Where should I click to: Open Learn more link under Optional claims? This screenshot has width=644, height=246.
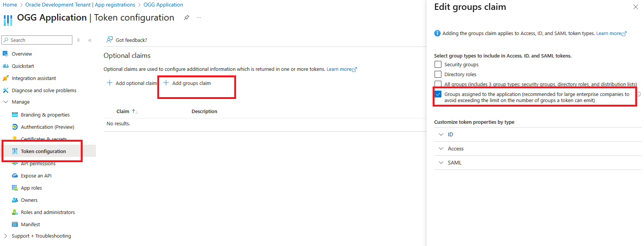[x=342, y=69]
